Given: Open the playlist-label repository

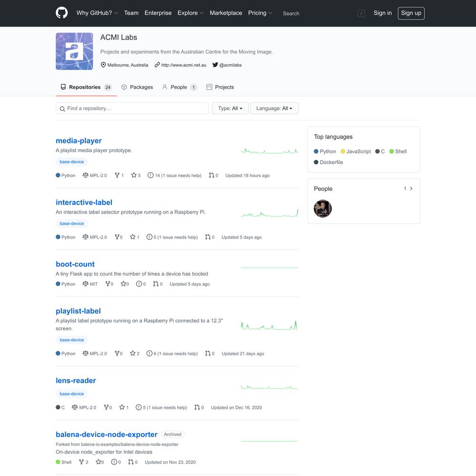Looking at the screenshot, I should point(79,311).
